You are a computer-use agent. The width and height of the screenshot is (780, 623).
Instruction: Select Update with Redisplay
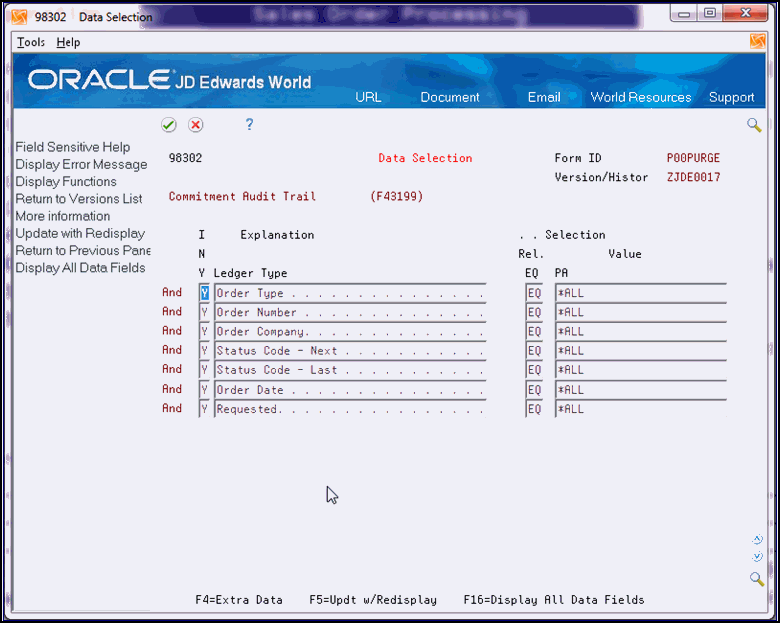coord(80,233)
